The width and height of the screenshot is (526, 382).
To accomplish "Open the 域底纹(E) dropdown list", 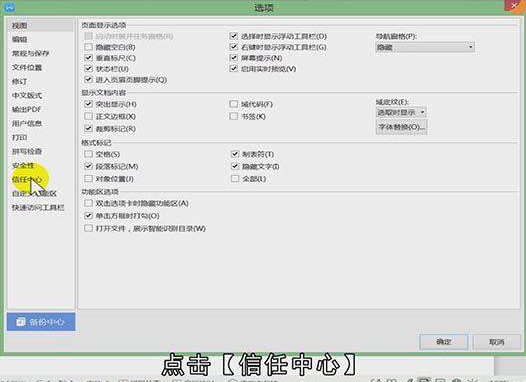I will pos(401,112).
